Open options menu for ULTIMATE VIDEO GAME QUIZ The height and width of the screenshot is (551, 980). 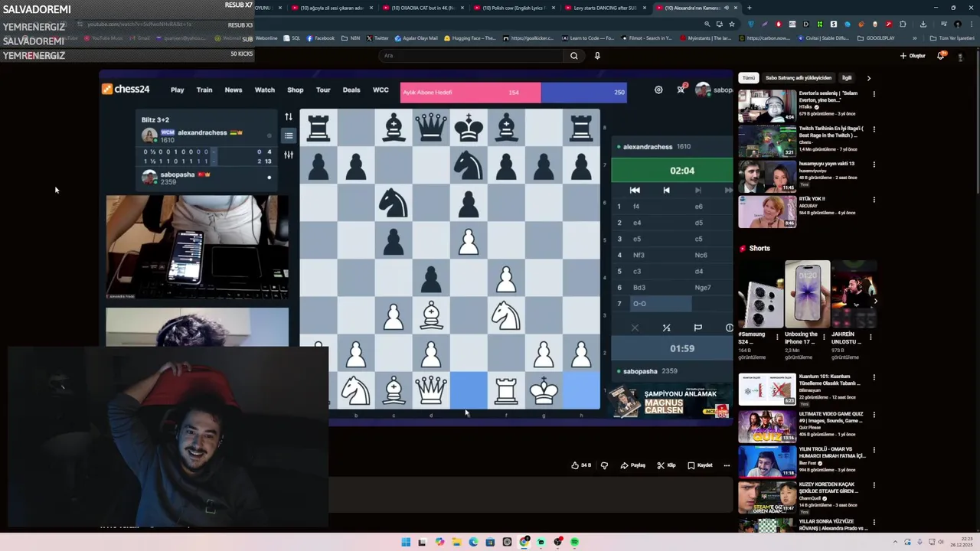(874, 415)
